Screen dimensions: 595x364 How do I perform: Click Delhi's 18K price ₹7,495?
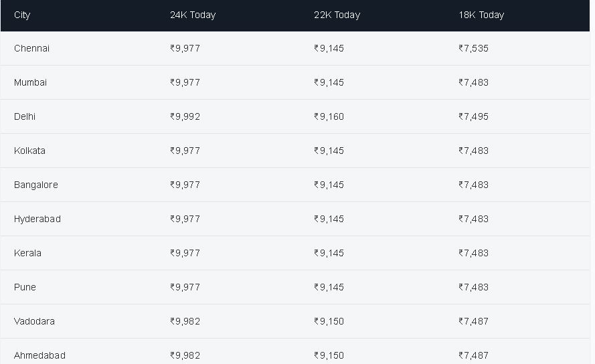click(474, 116)
